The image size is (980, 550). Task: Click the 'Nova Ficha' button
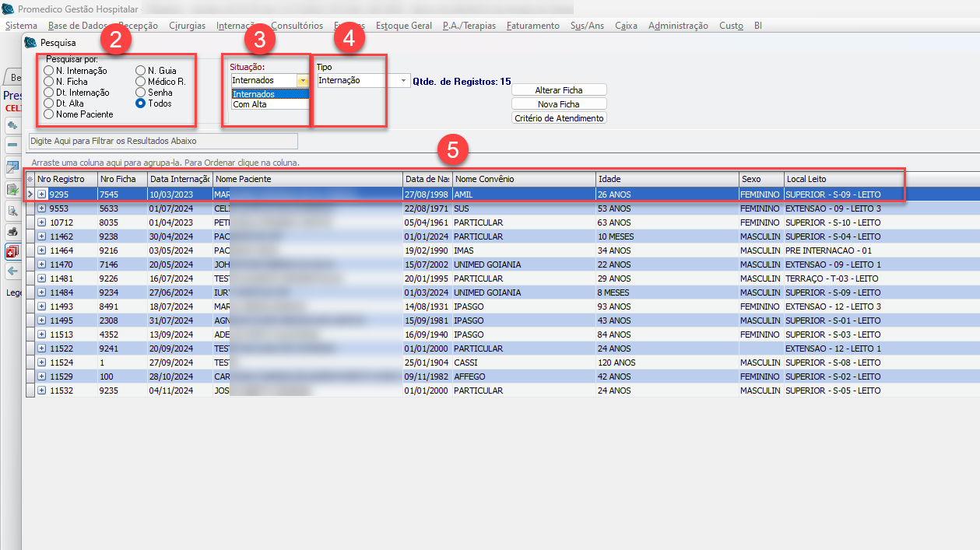(558, 104)
